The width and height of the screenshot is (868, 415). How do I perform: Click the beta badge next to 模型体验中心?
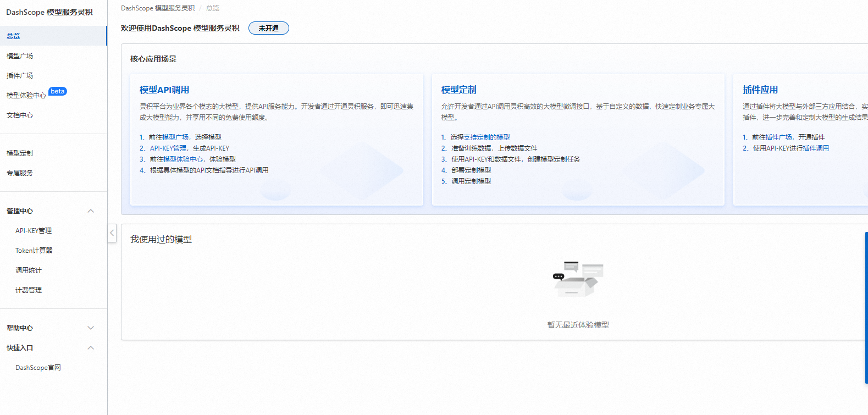(58, 91)
